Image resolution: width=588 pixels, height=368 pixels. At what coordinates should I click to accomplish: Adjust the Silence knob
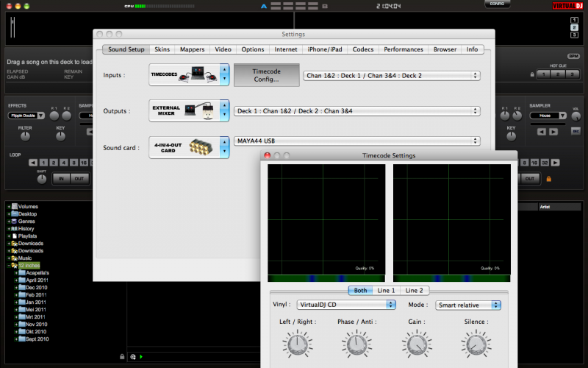pyautogui.click(x=476, y=344)
